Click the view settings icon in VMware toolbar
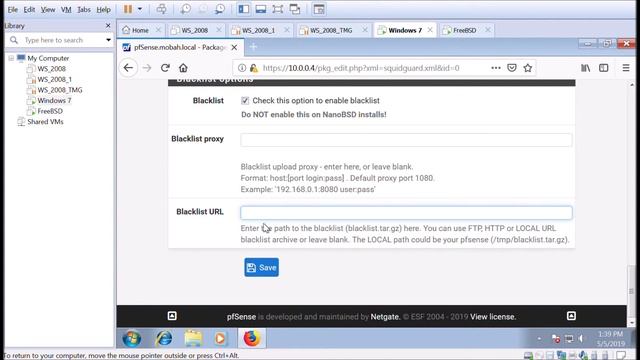 tap(319, 9)
